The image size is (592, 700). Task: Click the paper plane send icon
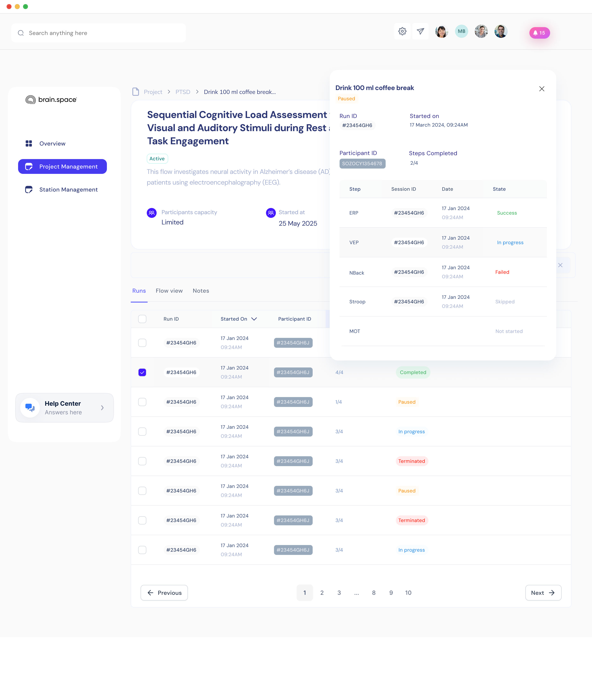coord(420,31)
